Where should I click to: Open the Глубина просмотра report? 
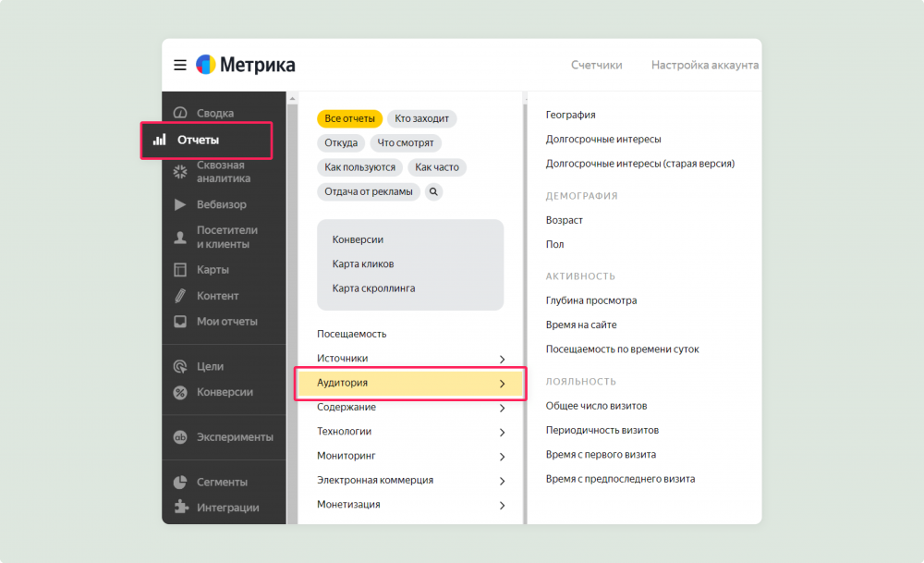coord(591,300)
